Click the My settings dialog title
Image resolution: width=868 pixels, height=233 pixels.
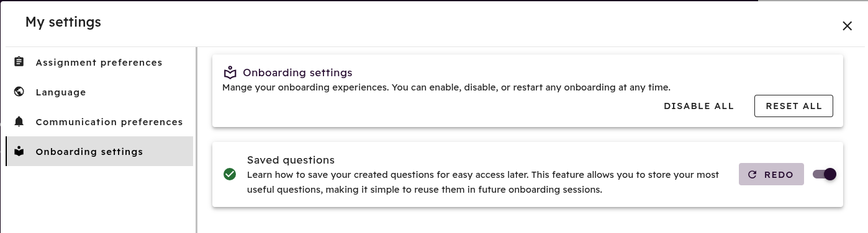pos(63,22)
